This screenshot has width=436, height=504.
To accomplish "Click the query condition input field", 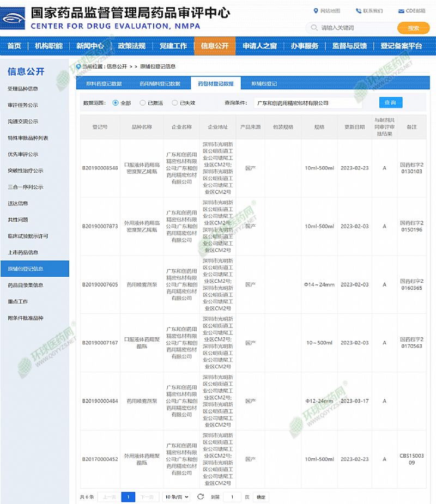I will (308, 102).
